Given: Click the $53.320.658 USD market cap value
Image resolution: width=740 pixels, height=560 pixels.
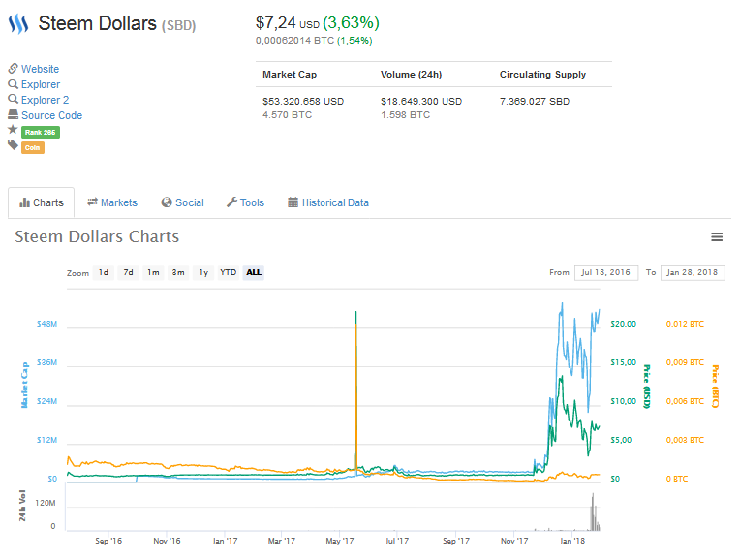Looking at the screenshot, I should (303, 102).
